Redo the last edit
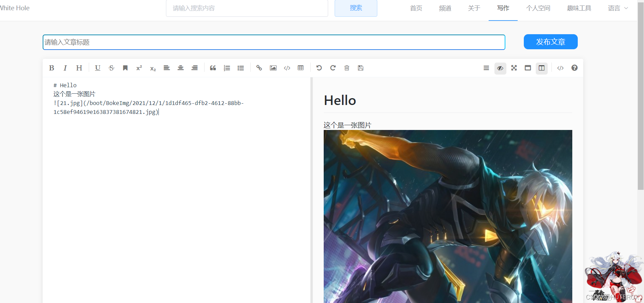This screenshot has width=644, height=303. coord(333,68)
